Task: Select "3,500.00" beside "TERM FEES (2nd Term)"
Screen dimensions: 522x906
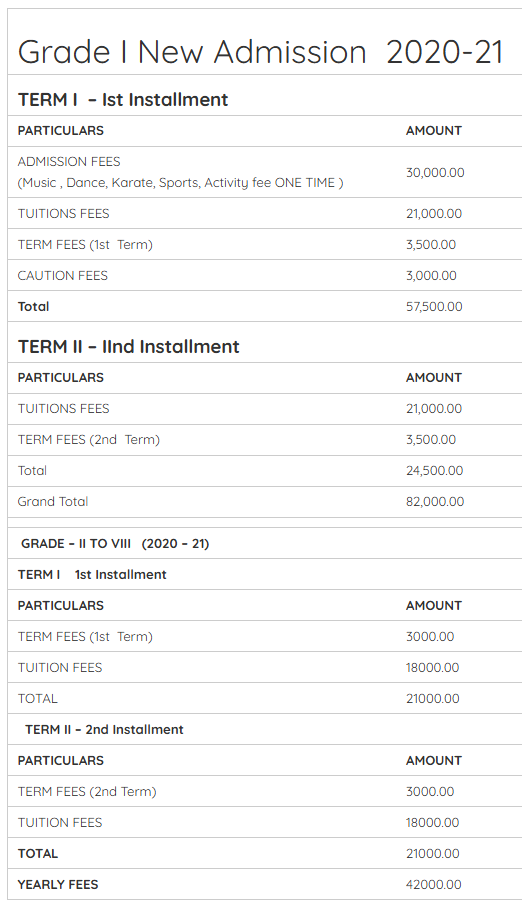Action: [431, 440]
